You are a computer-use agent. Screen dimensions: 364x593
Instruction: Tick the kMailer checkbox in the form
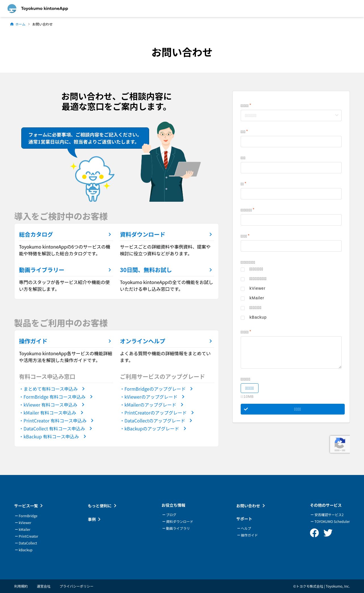click(x=243, y=298)
